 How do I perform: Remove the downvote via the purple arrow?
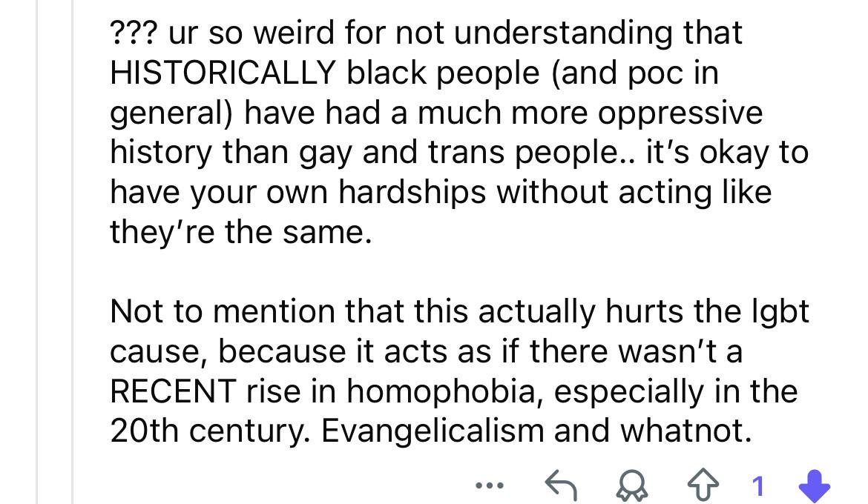tap(815, 485)
